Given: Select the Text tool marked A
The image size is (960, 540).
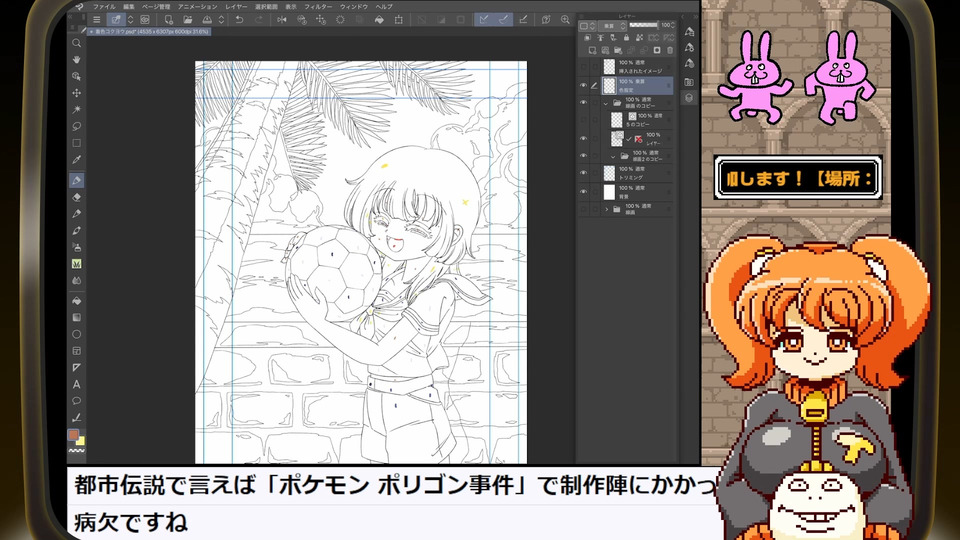Looking at the screenshot, I should click(x=77, y=384).
